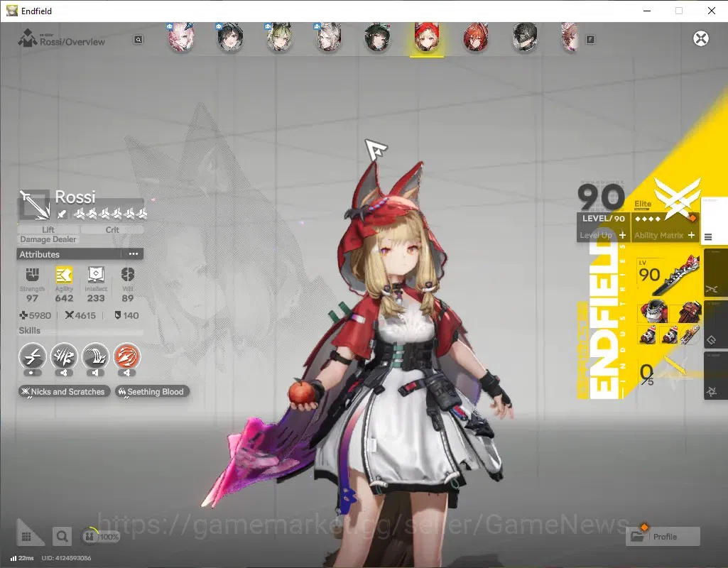Open the circular tactical item slot

[690, 334]
